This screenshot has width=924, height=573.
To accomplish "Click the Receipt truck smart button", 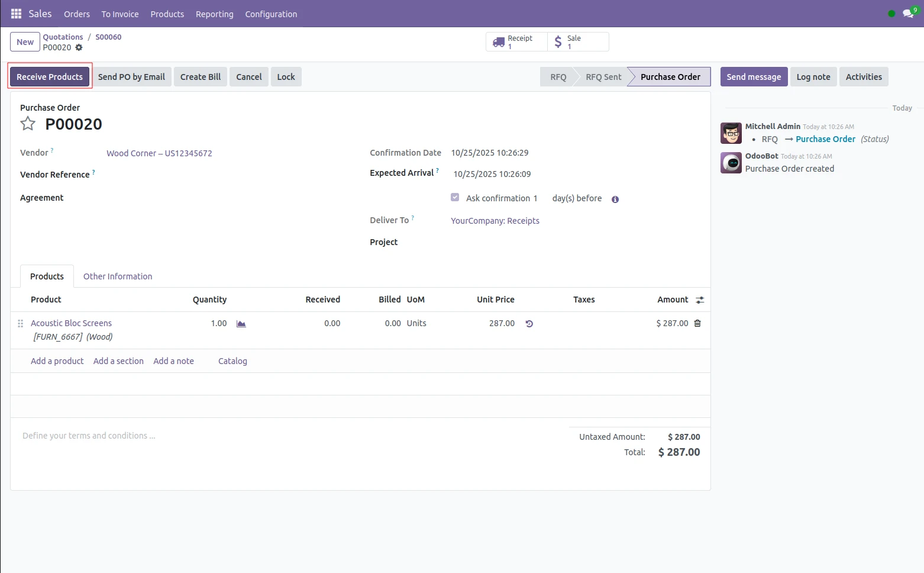I will point(515,41).
